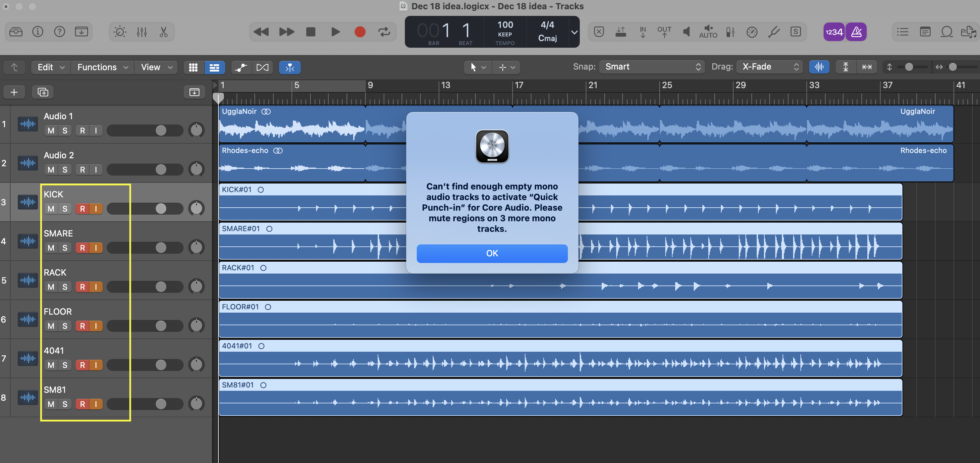Open the Smart Controls icon
980x463 pixels.
click(120, 31)
